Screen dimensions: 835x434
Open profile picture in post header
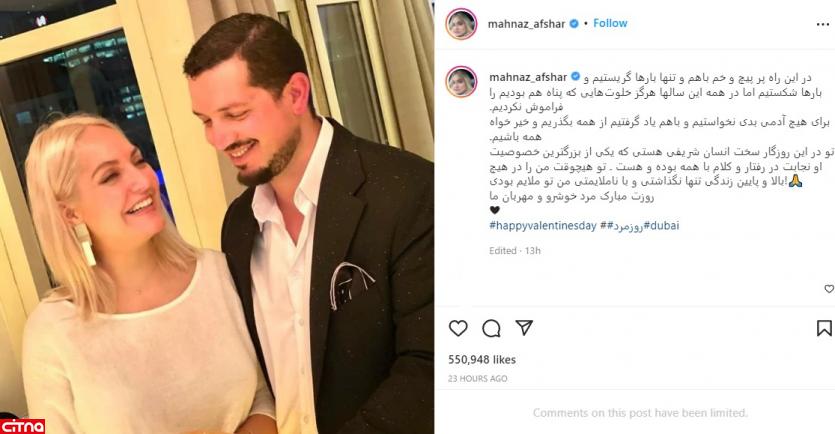[x=461, y=24]
